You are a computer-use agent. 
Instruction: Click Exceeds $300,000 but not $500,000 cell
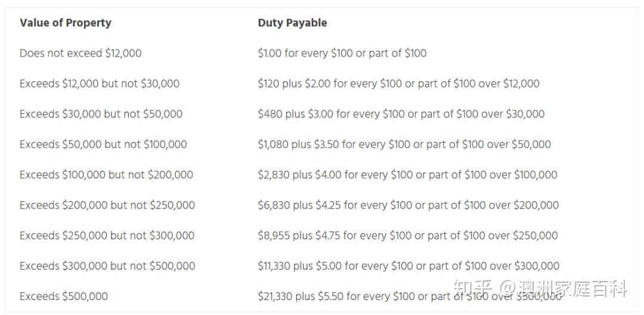click(x=107, y=265)
